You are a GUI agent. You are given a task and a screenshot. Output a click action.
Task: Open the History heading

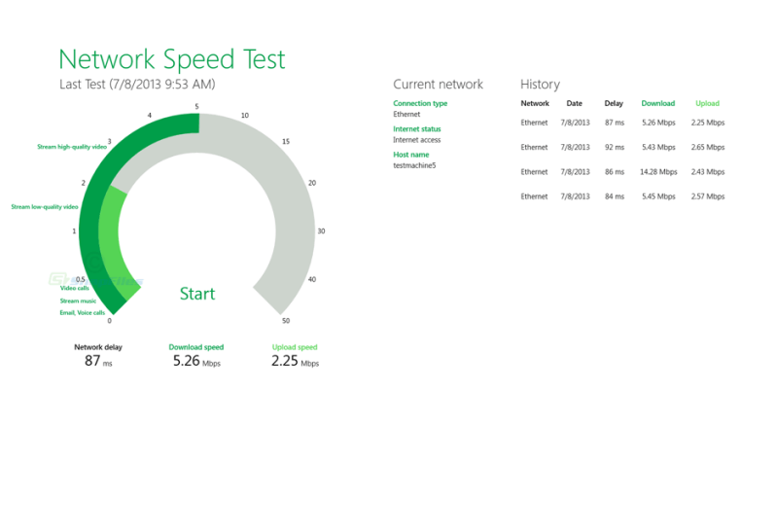click(540, 85)
